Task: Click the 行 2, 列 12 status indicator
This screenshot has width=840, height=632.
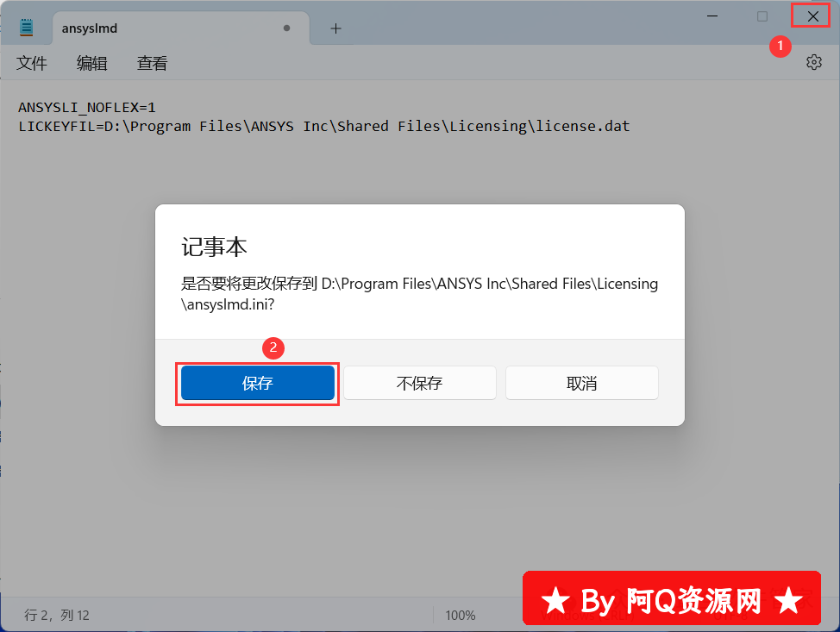Action: coord(57,615)
